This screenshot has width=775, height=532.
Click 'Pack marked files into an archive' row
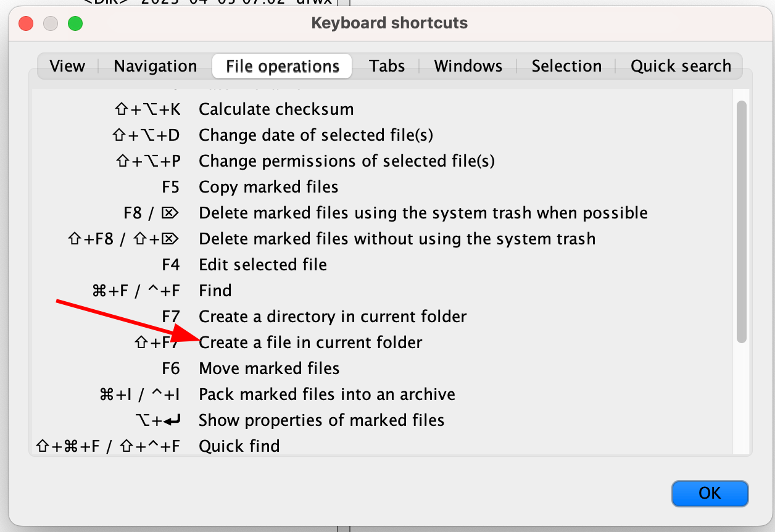tap(326, 394)
